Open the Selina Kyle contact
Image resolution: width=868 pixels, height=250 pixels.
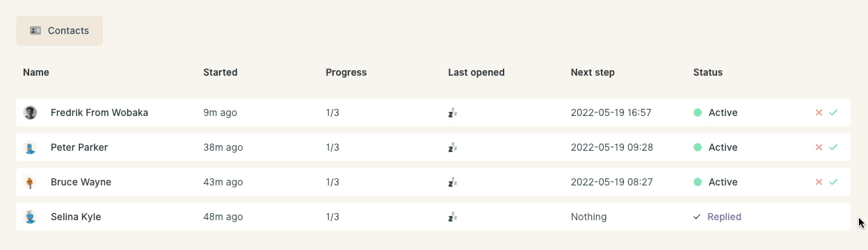(x=76, y=217)
